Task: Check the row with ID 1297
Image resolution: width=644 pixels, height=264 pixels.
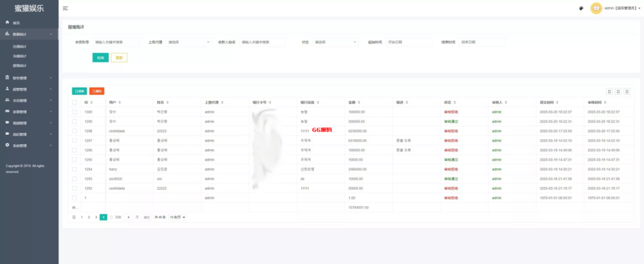Action: click(74, 141)
